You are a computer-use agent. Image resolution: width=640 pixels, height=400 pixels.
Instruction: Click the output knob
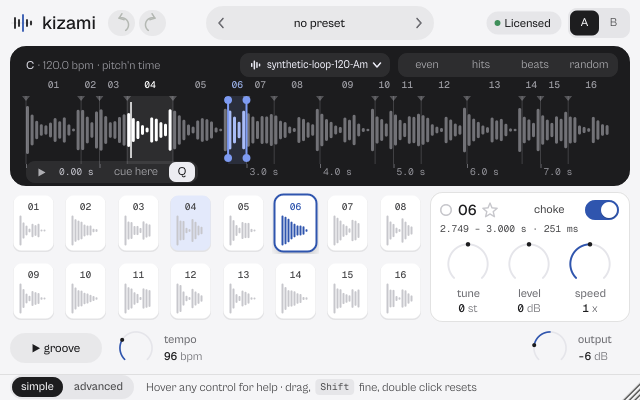(549, 347)
